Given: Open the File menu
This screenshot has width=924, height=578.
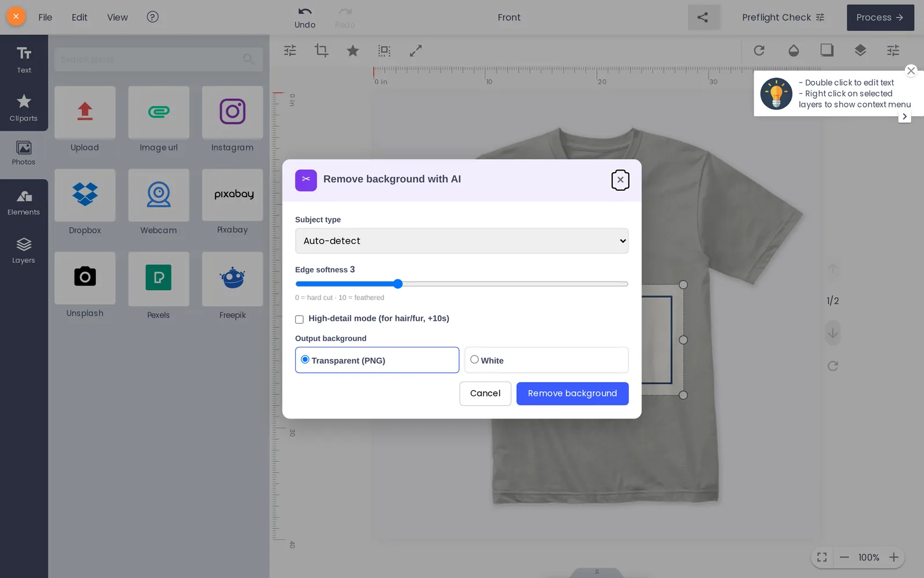Looking at the screenshot, I should click(x=45, y=17).
